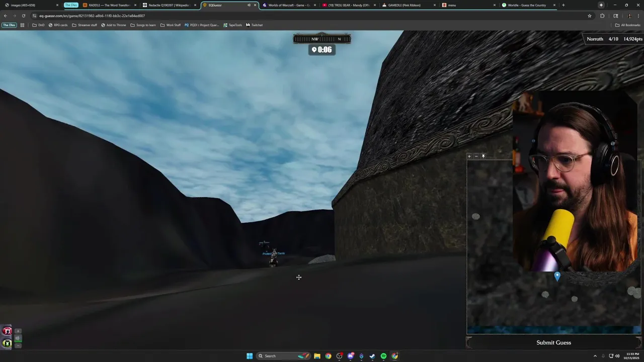
Task: Open Chrome three-dot menu
Action: 638,16
